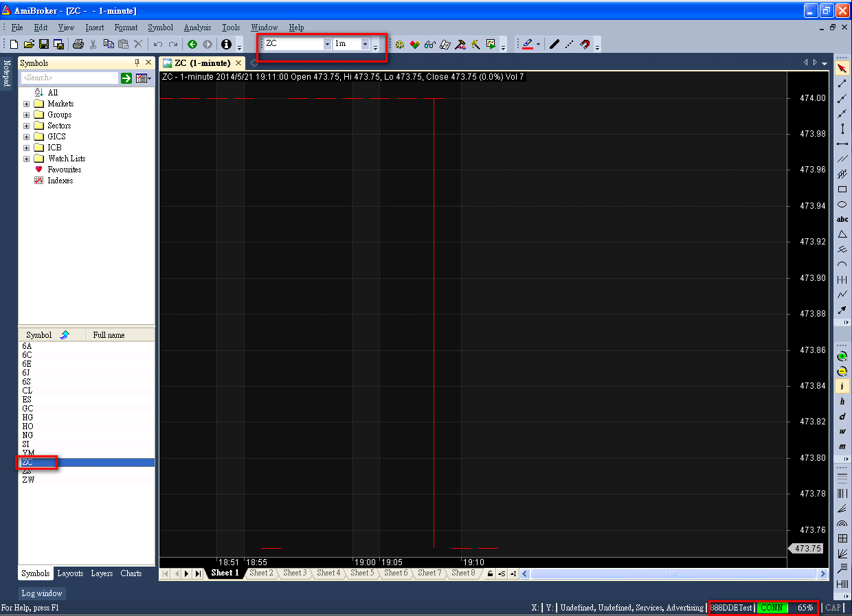
Task: Open the Notepad side tab
Action: pyautogui.click(x=7, y=72)
